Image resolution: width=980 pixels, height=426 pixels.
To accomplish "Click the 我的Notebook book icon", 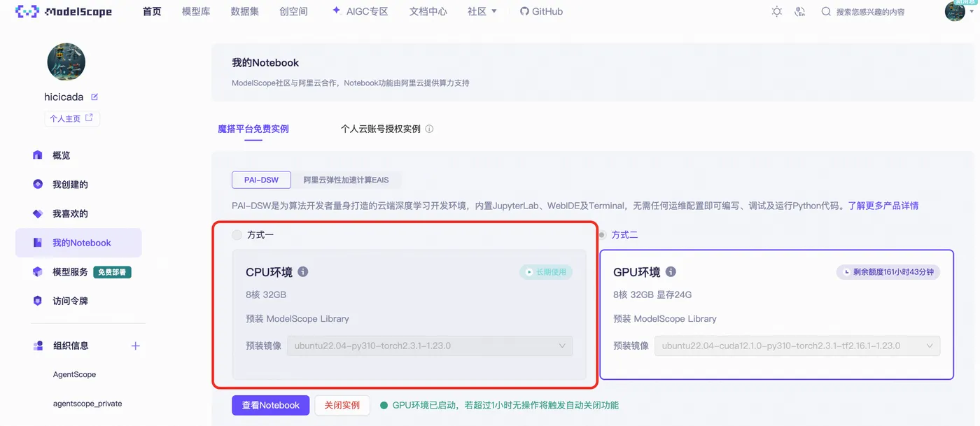I will pyautogui.click(x=38, y=243).
